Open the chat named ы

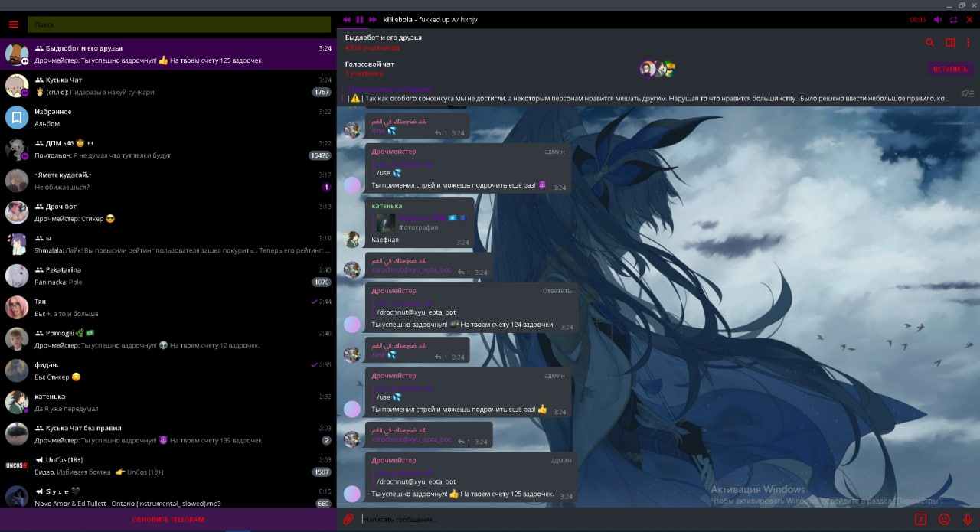click(168, 244)
